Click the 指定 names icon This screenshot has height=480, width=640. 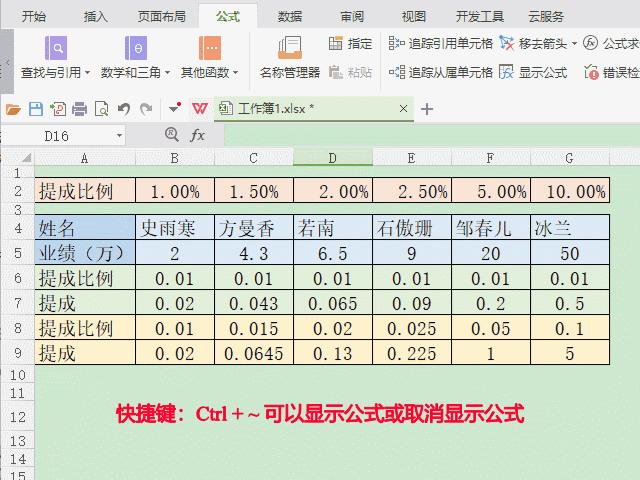[x=336, y=43]
